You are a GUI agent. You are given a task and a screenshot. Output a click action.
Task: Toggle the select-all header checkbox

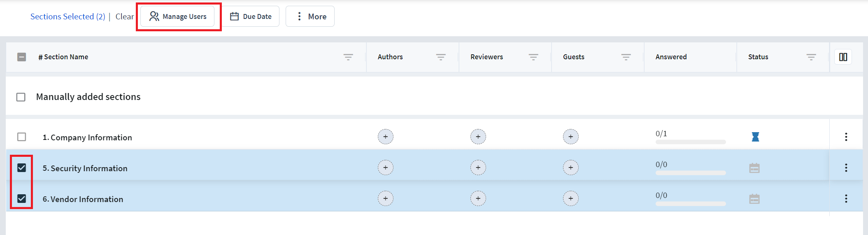(x=22, y=57)
